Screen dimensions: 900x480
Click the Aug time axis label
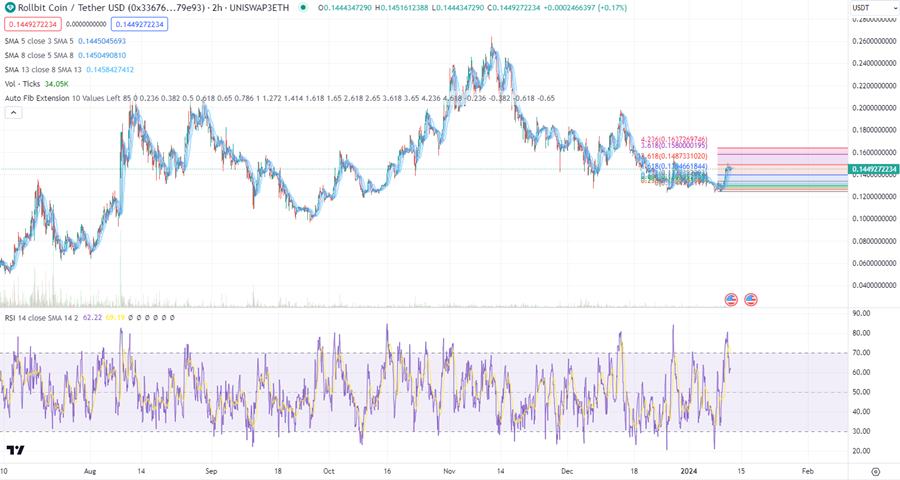coord(90,471)
